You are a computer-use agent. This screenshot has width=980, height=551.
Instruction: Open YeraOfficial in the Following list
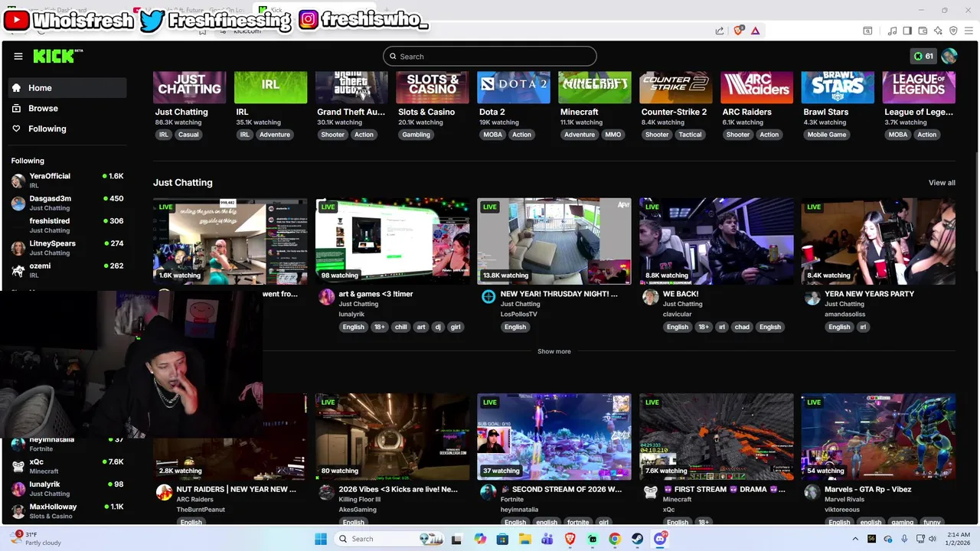click(x=67, y=180)
